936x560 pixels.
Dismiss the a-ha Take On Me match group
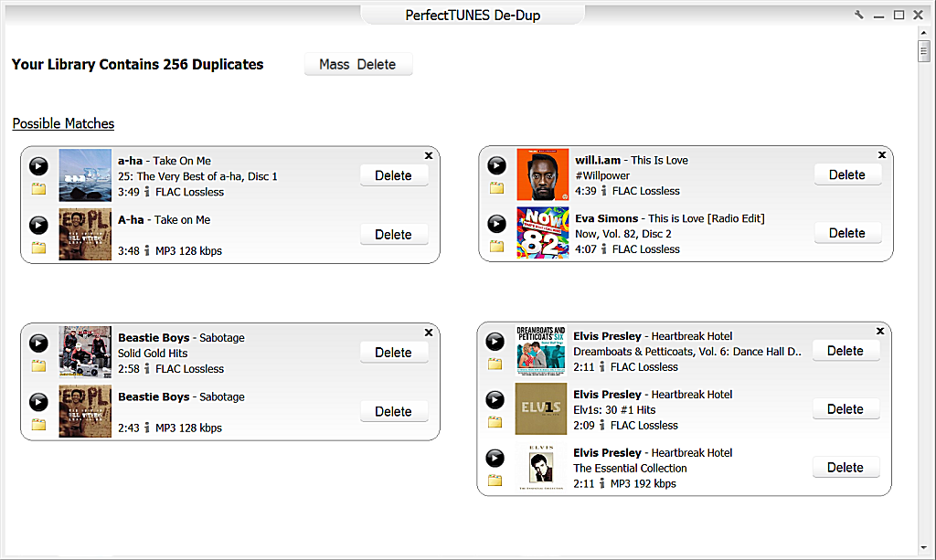(429, 155)
